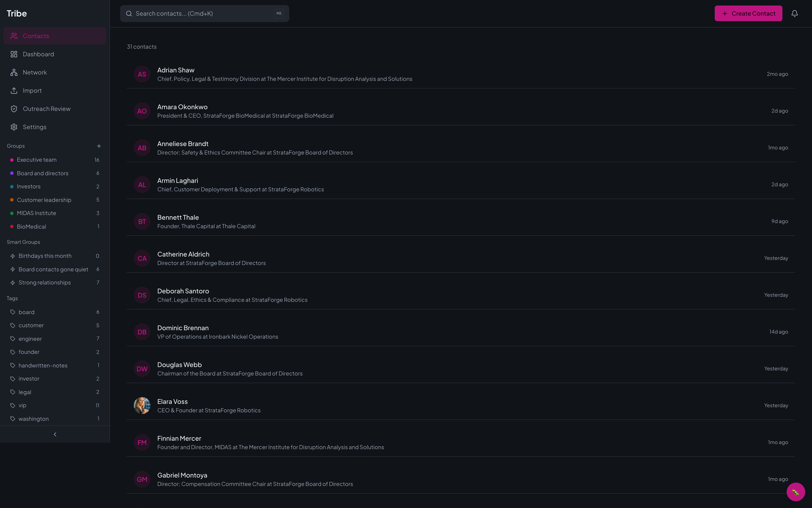Open the notifications bell

(795, 14)
